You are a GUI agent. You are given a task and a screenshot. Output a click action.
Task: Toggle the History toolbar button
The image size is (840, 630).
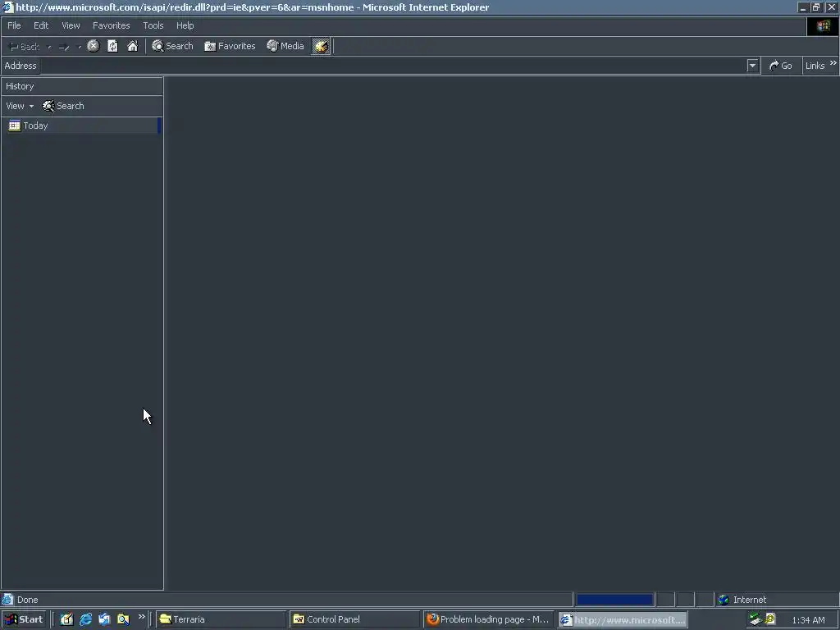click(x=321, y=46)
